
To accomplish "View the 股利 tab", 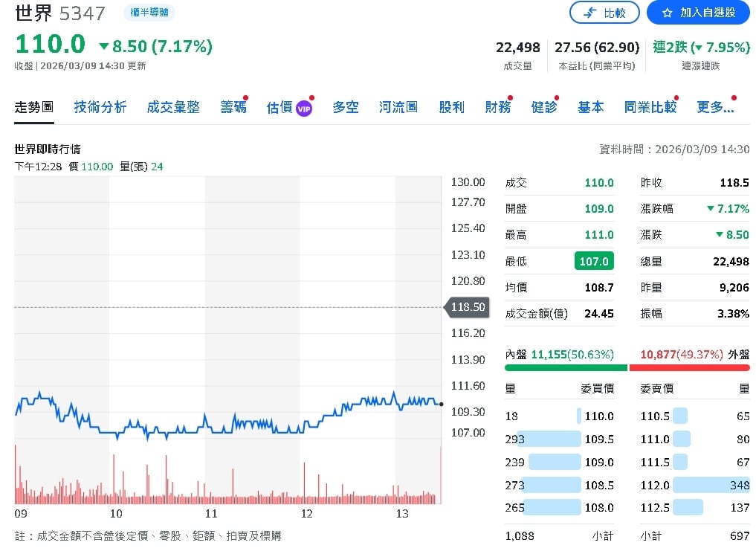I will tap(451, 107).
